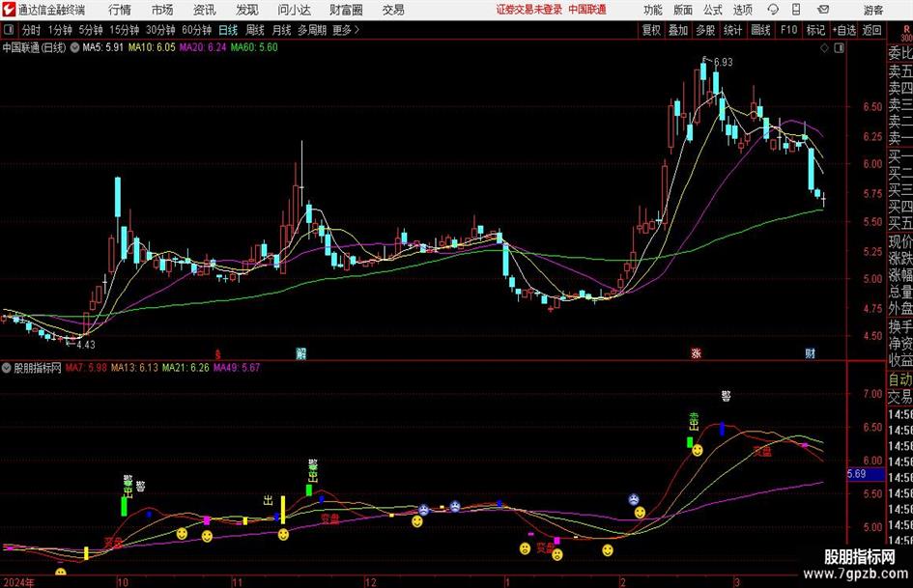This screenshot has width=913, height=588.
Task: Click the 通达信 red logo icon
Action: (x=8, y=10)
